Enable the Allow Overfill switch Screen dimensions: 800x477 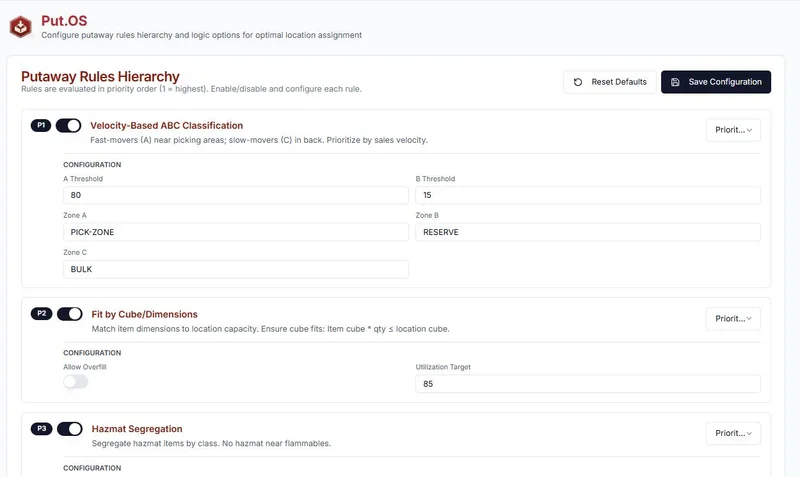pos(76,382)
